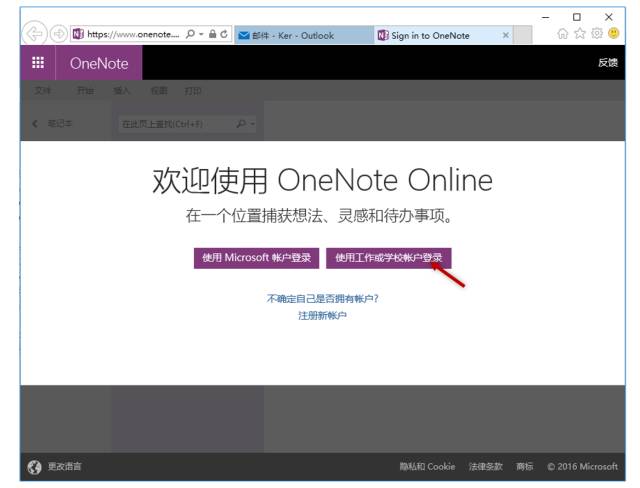640x488 pixels.
Task: Click the smiley feedback icon
Action: (x=613, y=33)
